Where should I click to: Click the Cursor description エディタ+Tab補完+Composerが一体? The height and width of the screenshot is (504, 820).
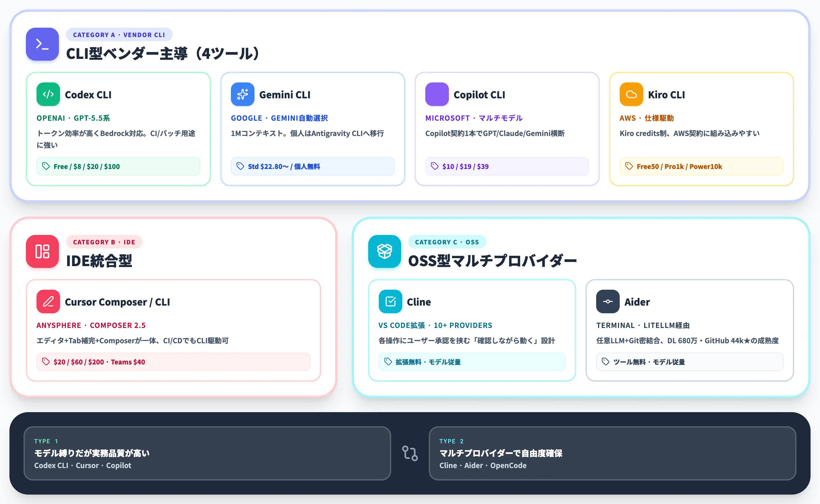tap(132, 341)
